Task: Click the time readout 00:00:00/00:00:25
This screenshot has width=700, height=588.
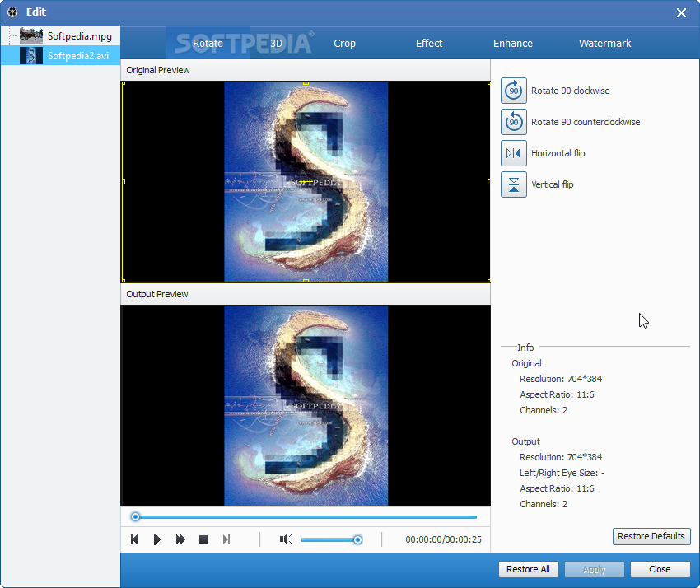Action: pyautogui.click(x=443, y=539)
